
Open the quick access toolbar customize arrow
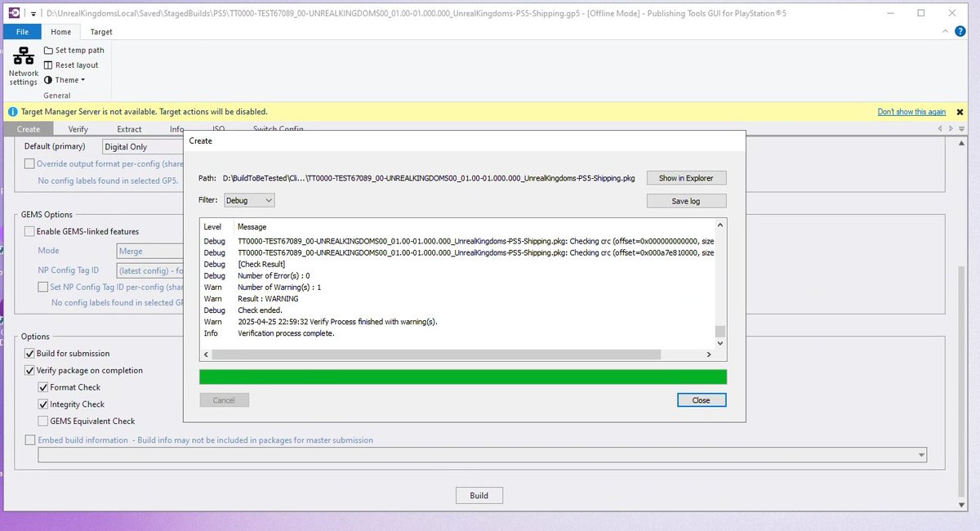[x=33, y=13]
